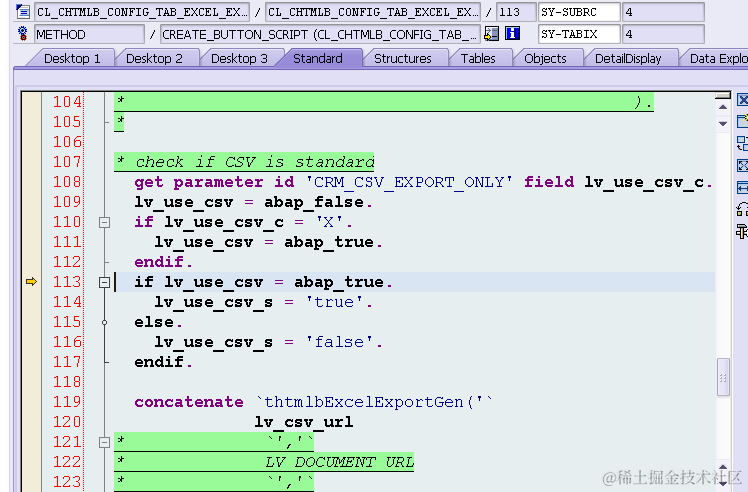The image size is (748, 492).
Task: Click the swap squares arrow icon in right toolbar
Action: (742, 209)
